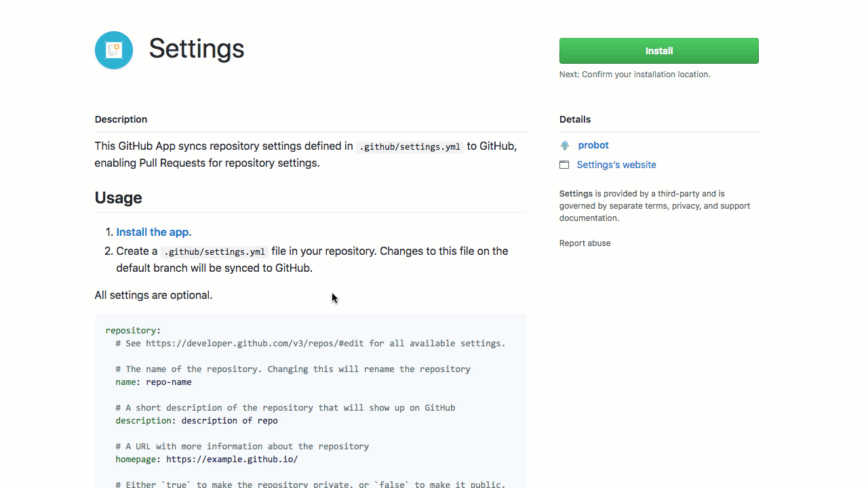Click the 'All settings are optional.' text
This screenshot has width=868, height=488.
[x=154, y=296]
